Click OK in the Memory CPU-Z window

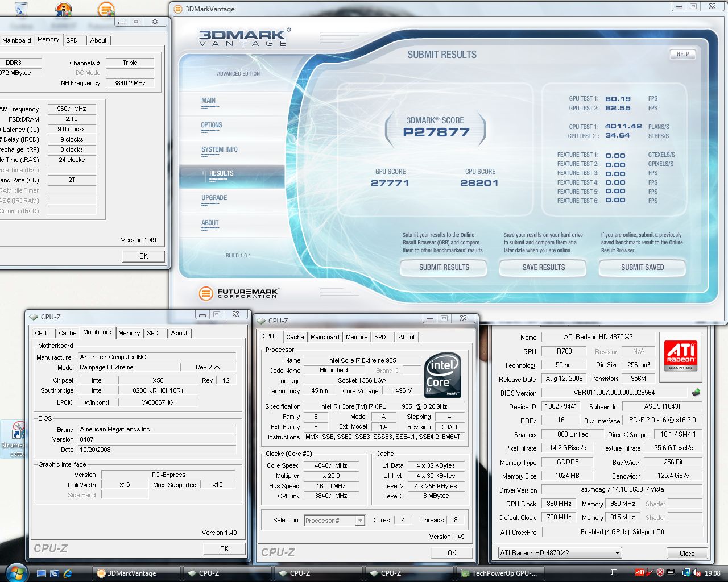click(x=144, y=256)
